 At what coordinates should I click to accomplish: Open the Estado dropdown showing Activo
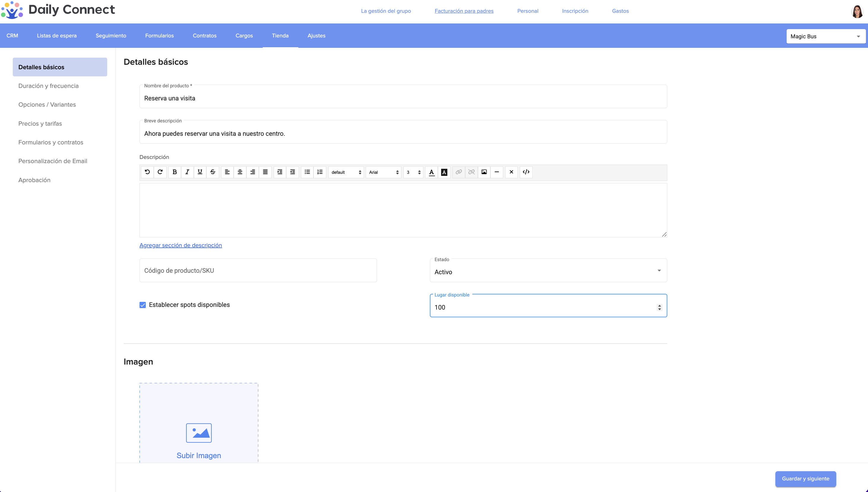click(x=548, y=272)
